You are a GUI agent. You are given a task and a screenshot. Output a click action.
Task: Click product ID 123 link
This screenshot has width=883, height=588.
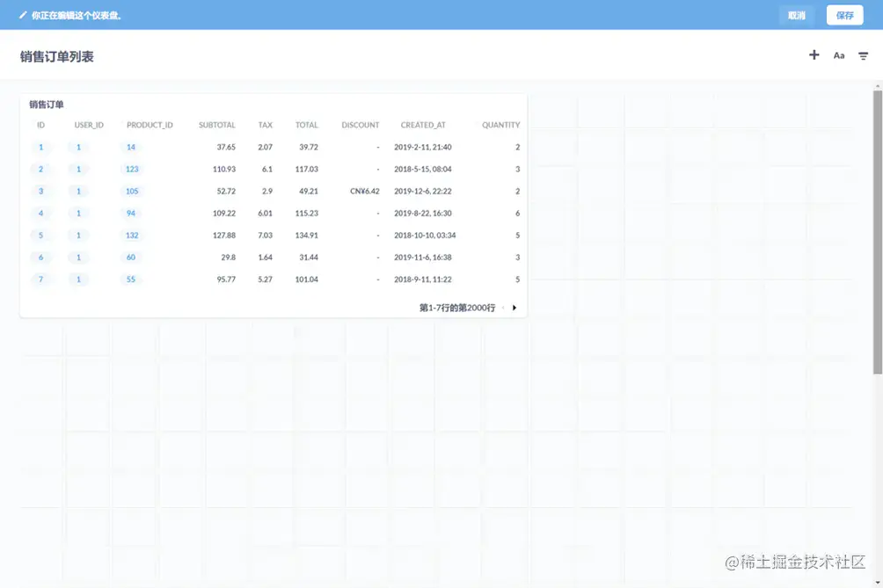(x=132, y=170)
